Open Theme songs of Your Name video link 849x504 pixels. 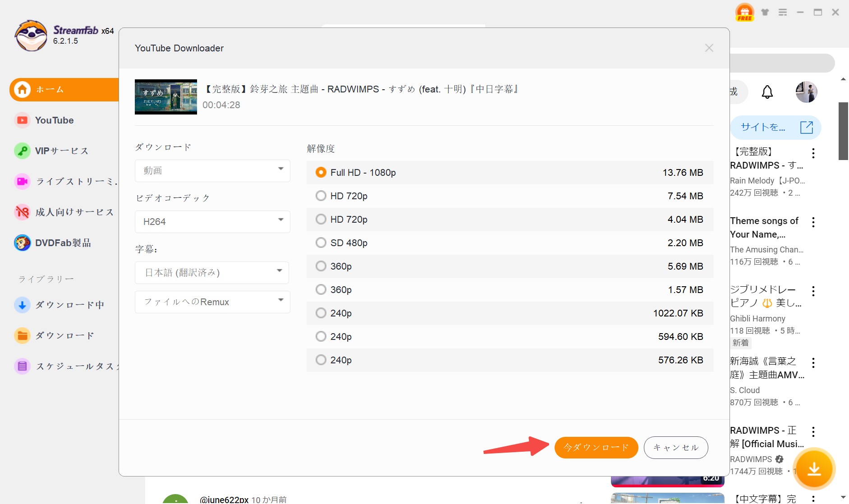(x=764, y=228)
